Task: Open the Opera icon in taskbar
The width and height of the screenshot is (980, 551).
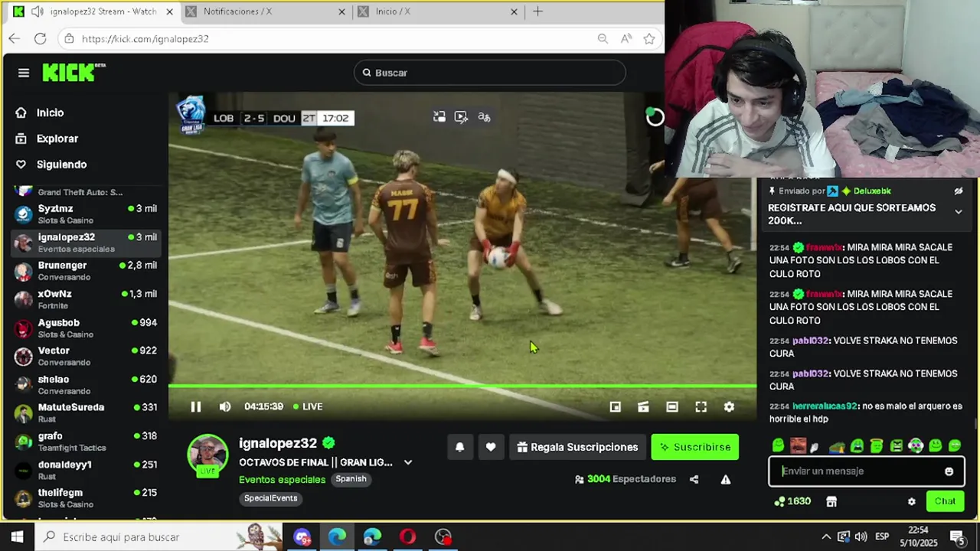Action: pyautogui.click(x=407, y=537)
